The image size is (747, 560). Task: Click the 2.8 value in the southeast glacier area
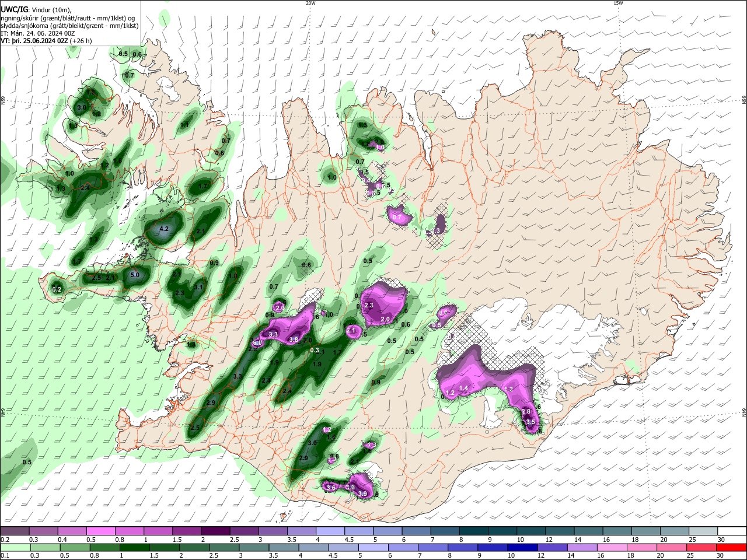tap(526, 412)
